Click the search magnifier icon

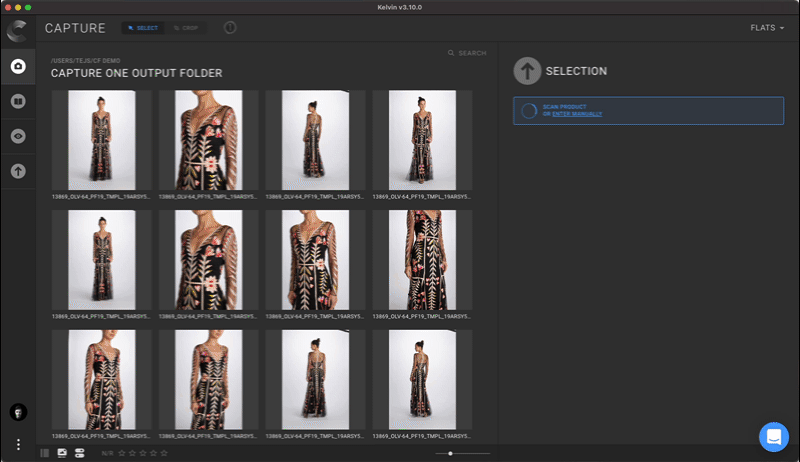pos(451,53)
